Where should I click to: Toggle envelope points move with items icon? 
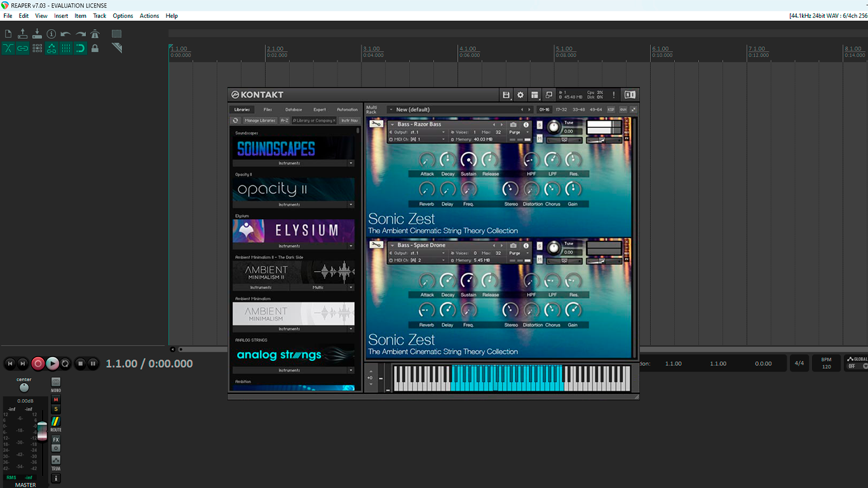tap(51, 48)
